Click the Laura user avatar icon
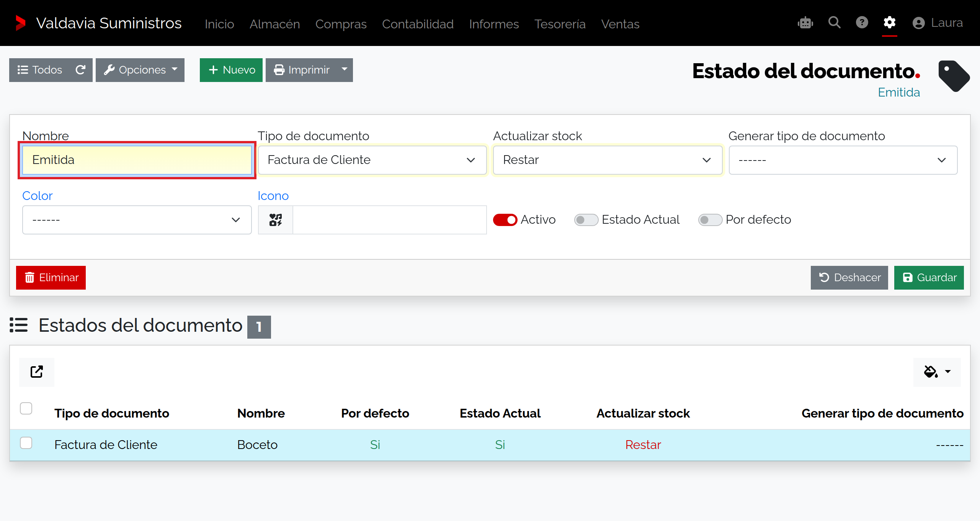This screenshot has width=980, height=521. pyautogui.click(x=918, y=23)
